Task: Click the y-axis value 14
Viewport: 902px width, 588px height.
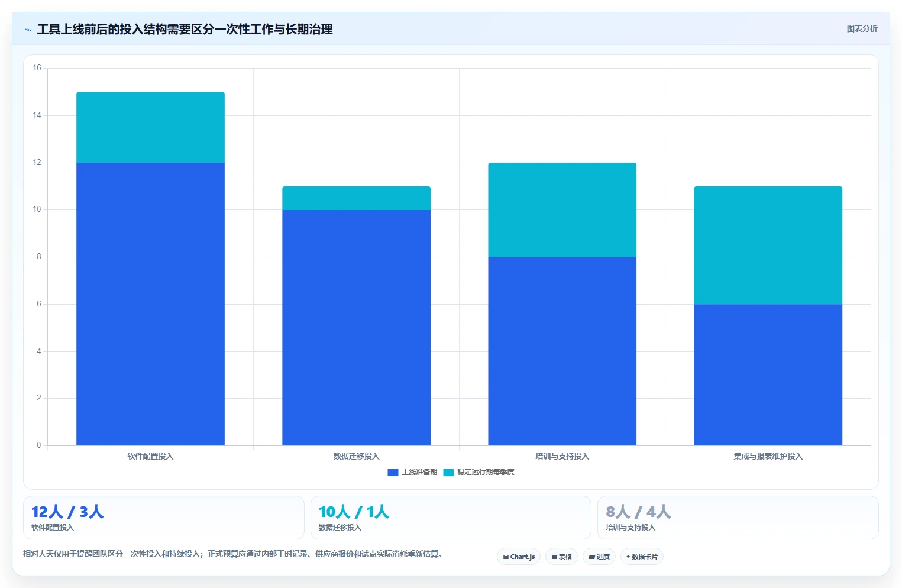Action: 37,115
